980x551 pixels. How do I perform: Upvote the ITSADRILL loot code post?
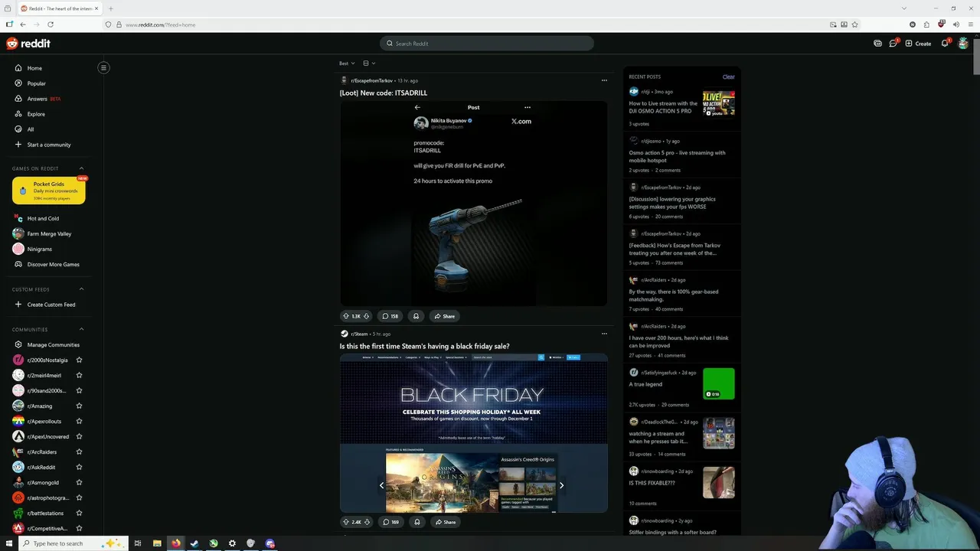pos(346,316)
